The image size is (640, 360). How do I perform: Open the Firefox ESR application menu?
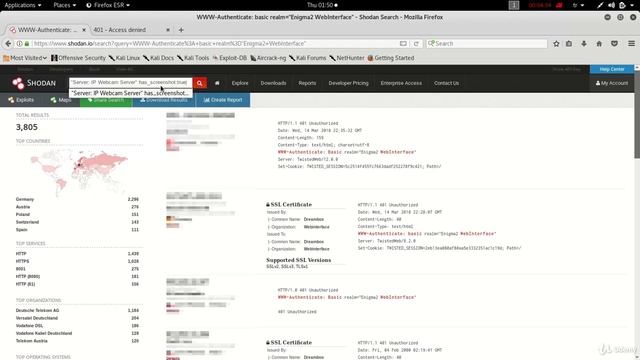108,5
